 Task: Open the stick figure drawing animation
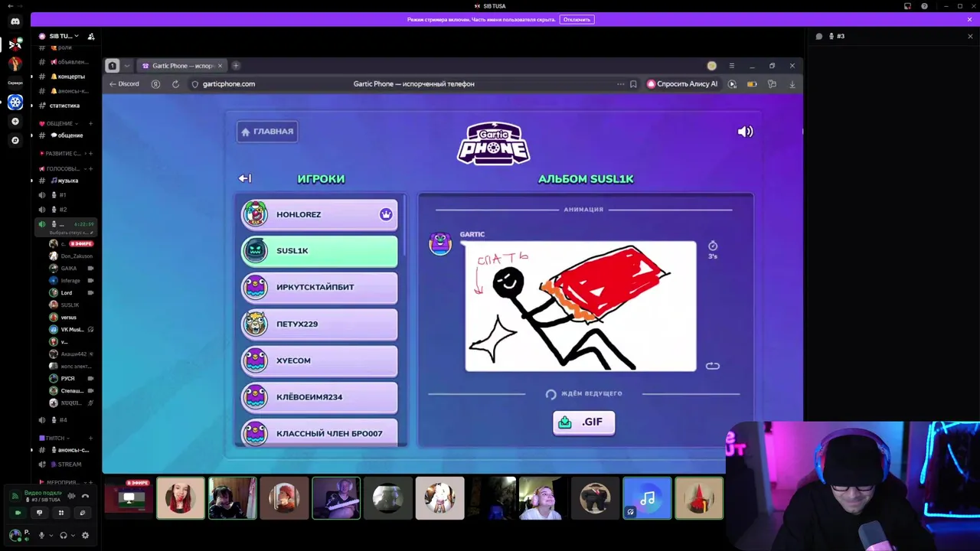(x=581, y=306)
